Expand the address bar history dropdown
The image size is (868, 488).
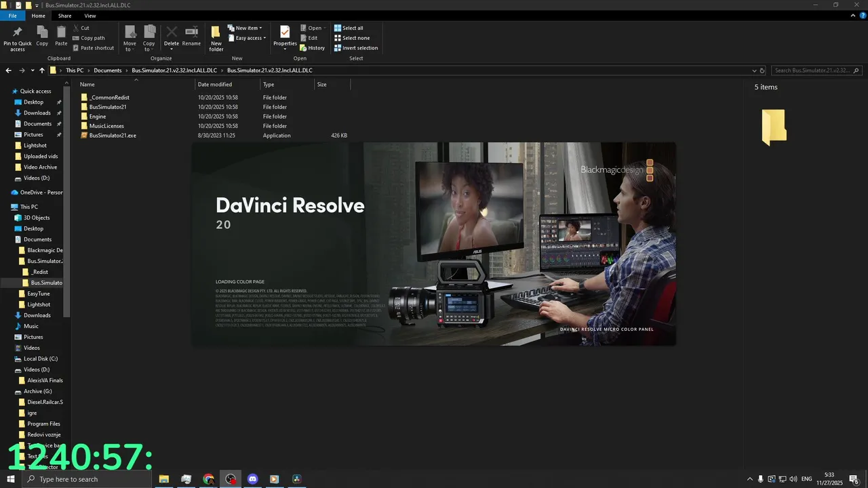pos(754,70)
